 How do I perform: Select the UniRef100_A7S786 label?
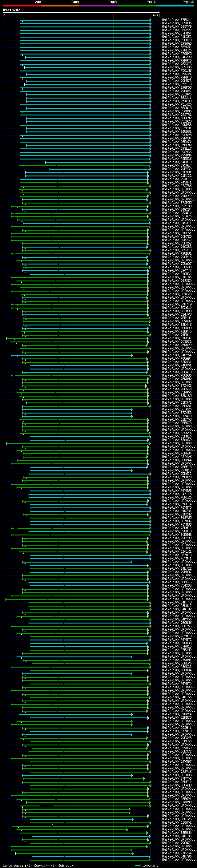pyautogui.click(x=177, y=186)
